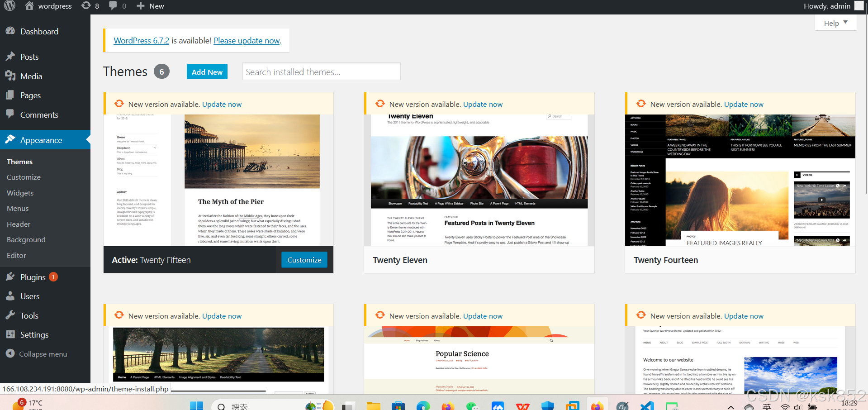This screenshot has height=410, width=868.
Task: Open the Popular Science theme thumbnail
Action: (479, 360)
